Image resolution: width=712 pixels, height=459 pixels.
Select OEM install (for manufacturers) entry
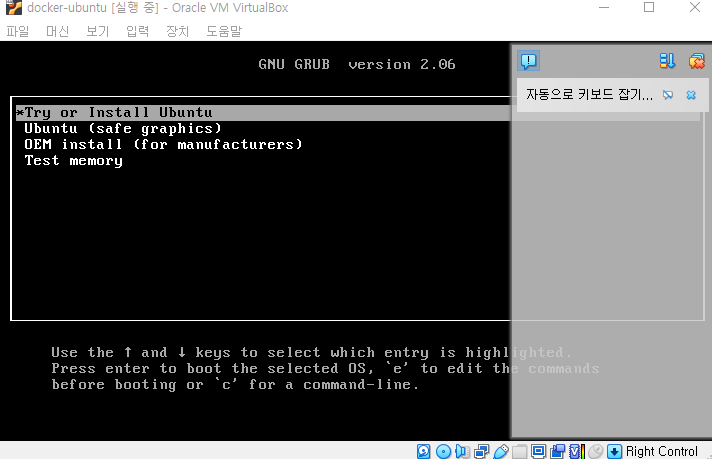163,144
